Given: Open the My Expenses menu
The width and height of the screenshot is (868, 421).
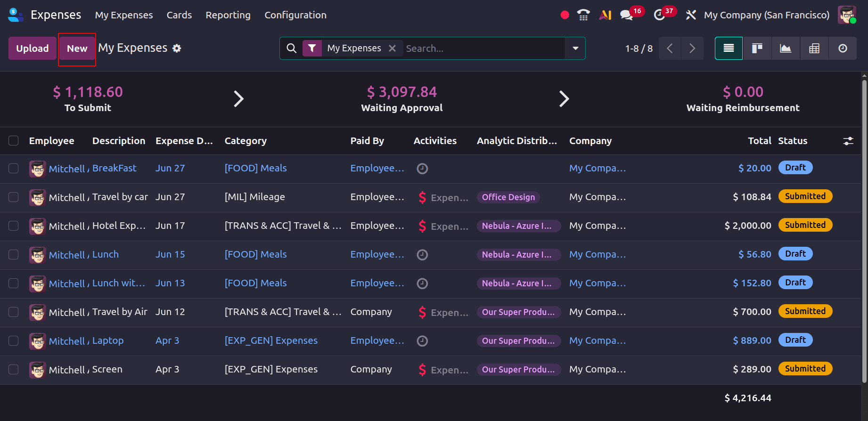Looking at the screenshot, I should [x=124, y=15].
